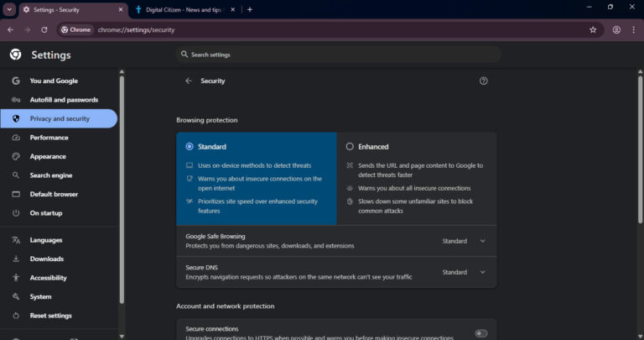Open Languages settings

(x=60, y=240)
